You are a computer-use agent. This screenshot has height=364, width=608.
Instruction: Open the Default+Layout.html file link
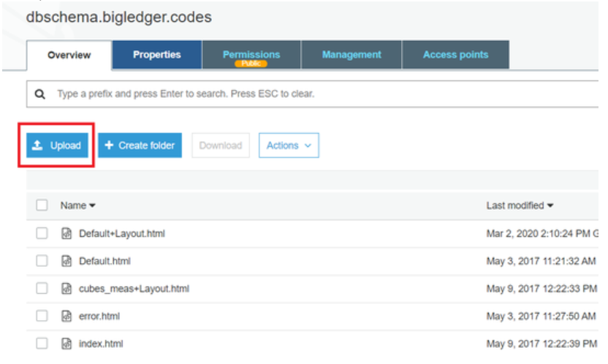point(122,233)
